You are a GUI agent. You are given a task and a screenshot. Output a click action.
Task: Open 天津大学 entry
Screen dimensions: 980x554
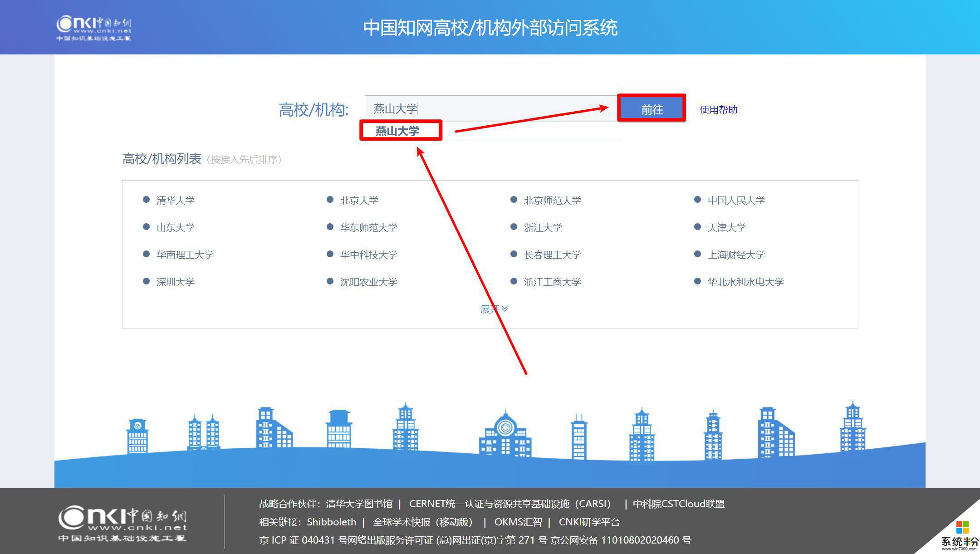click(x=726, y=227)
